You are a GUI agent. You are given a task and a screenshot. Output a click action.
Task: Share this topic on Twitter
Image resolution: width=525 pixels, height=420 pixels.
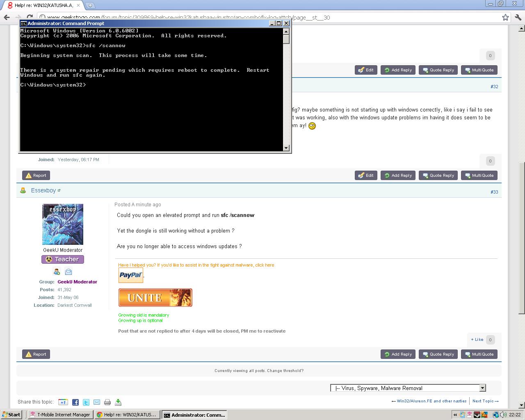click(86, 402)
